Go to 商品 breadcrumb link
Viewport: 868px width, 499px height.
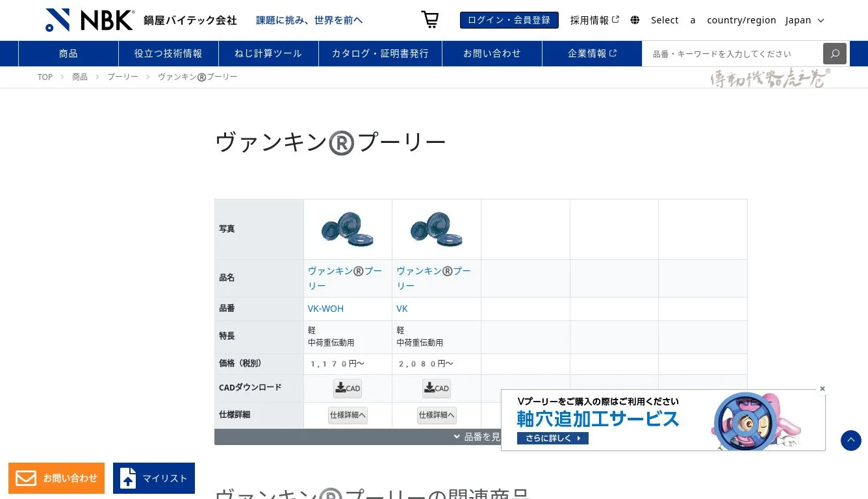[x=80, y=77]
